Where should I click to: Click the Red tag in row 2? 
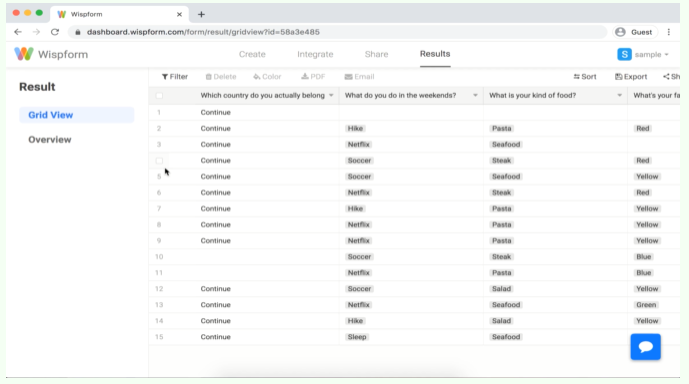coord(642,128)
